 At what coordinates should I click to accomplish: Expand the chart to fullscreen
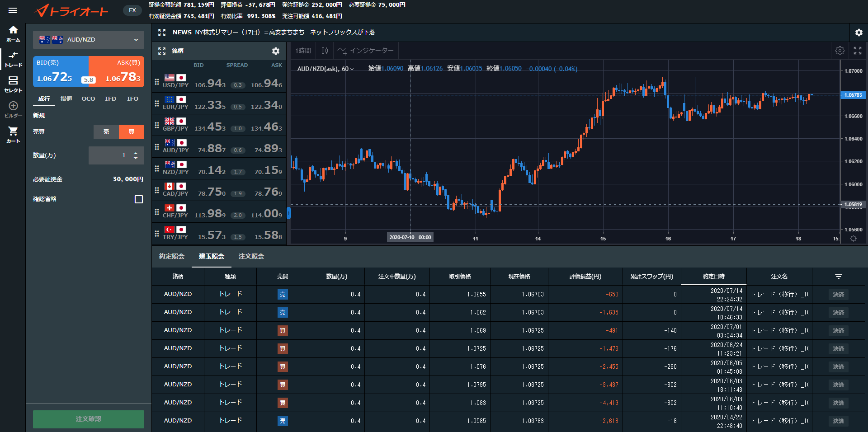tap(857, 51)
